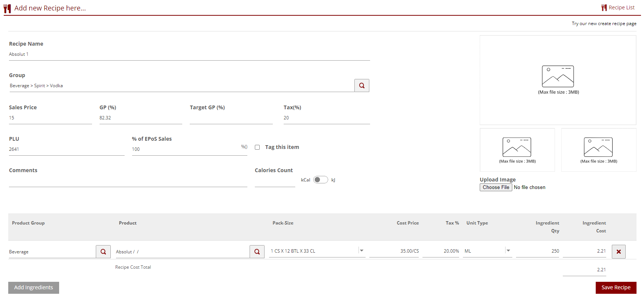Click the Ingredient Qty field showing 250
The height and width of the screenshot is (305, 644).
537,251
